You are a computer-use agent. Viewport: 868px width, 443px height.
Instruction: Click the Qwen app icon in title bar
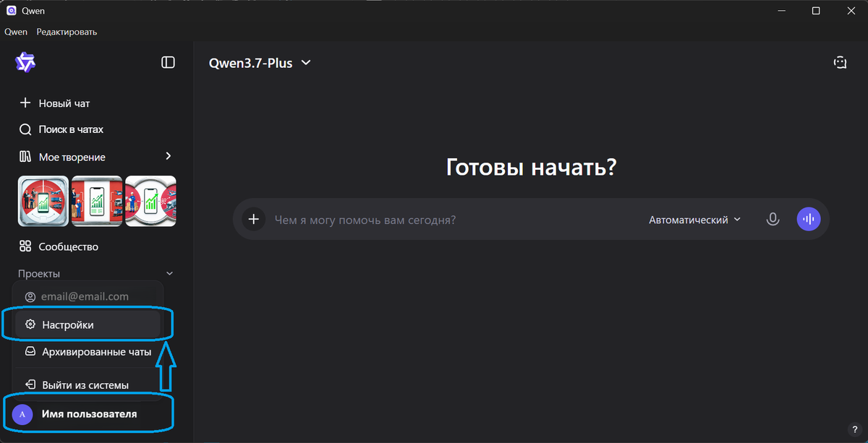[12, 10]
